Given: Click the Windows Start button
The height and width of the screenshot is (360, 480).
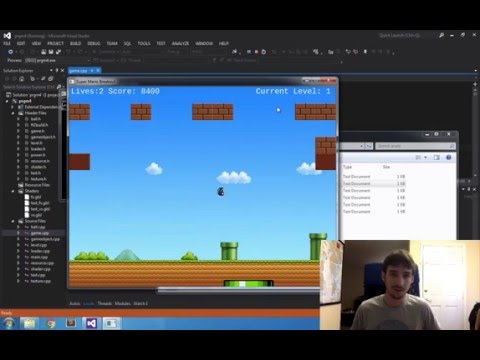Looking at the screenshot, I should point(9,323).
